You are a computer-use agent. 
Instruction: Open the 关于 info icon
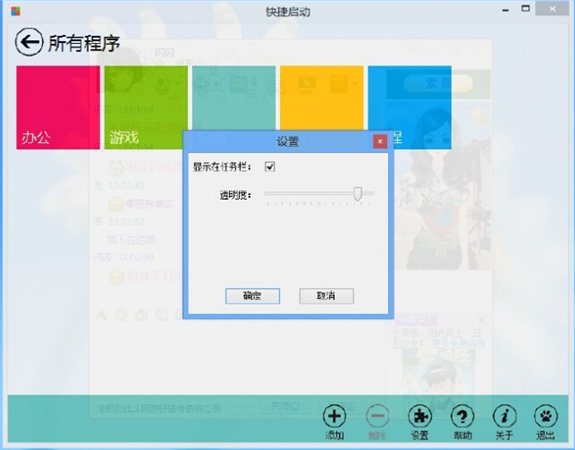click(x=505, y=416)
